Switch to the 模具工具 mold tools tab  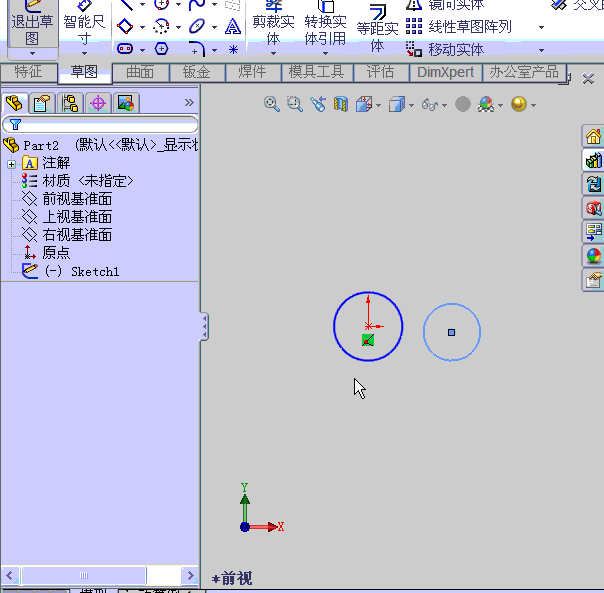317,72
